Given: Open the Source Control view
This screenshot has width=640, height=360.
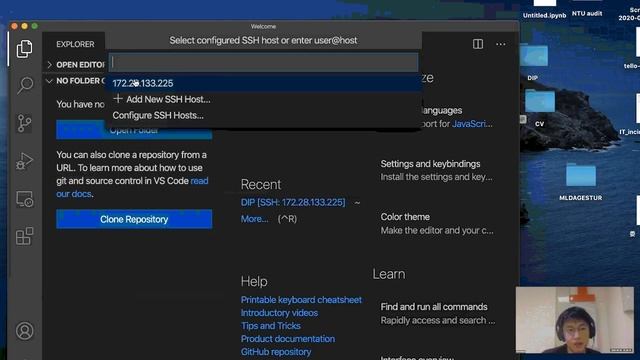Looking at the screenshot, I should (x=24, y=123).
